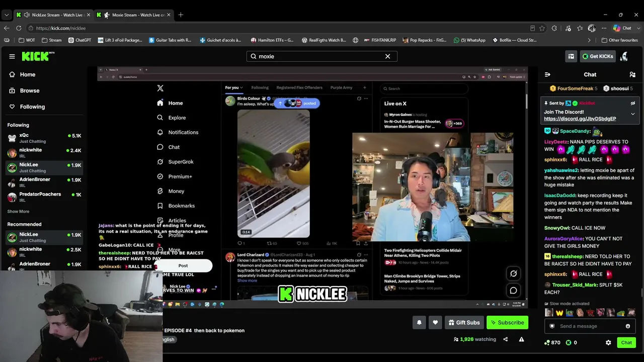Open PredatorPoachers channel in the sidebar
This screenshot has height=362, width=644.
44,197
